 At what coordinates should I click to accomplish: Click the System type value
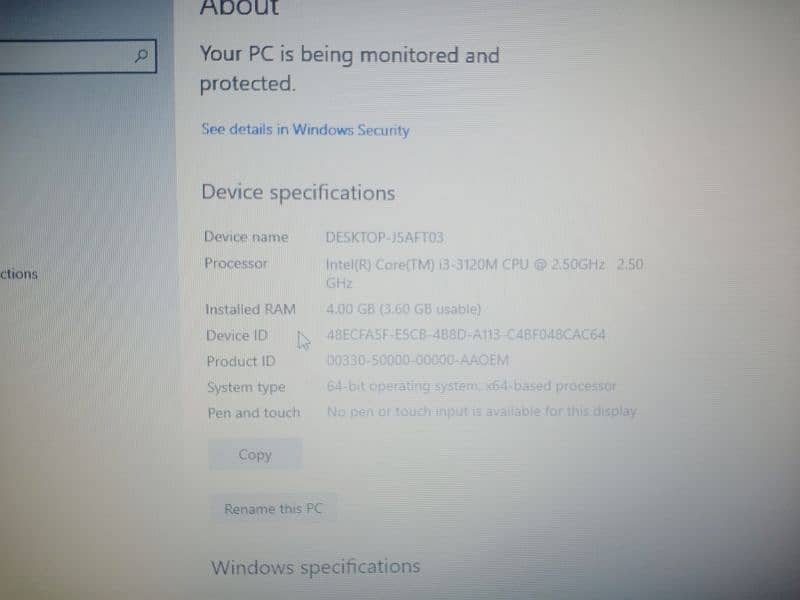[x=471, y=386]
